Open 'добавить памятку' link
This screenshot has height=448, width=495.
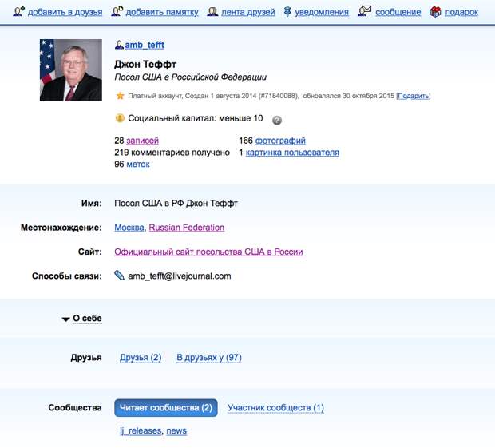tap(162, 12)
